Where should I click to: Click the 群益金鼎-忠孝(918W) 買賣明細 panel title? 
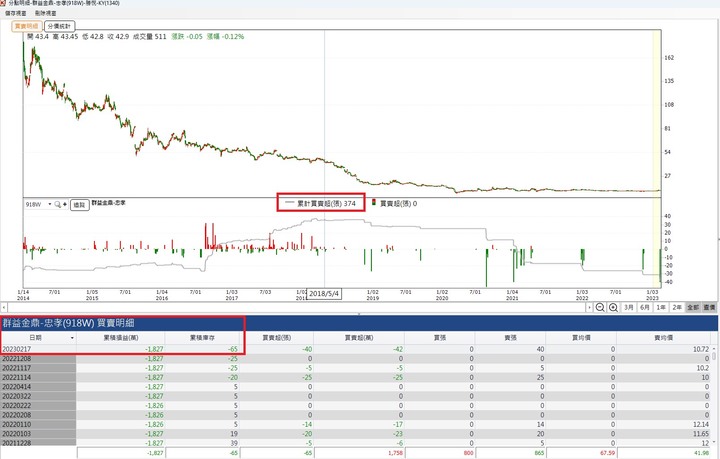point(68,323)
